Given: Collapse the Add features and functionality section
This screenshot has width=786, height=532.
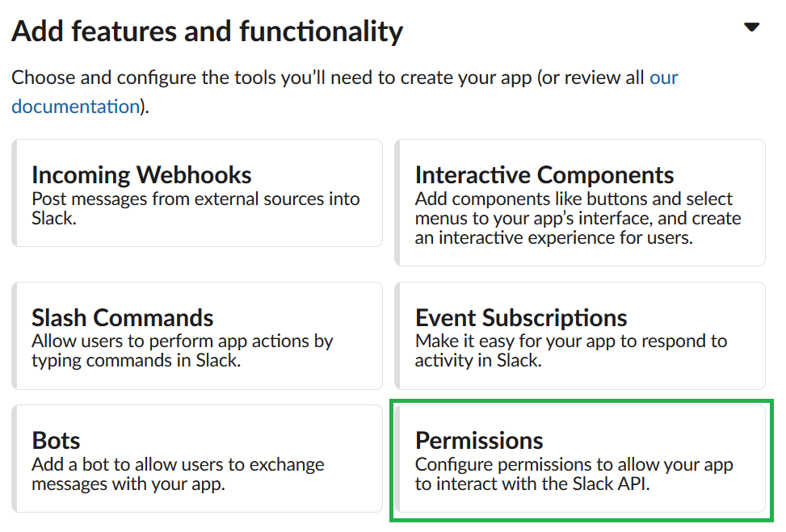Looking at the screenshot, I should pyautogui.click(x=752, y=27).
